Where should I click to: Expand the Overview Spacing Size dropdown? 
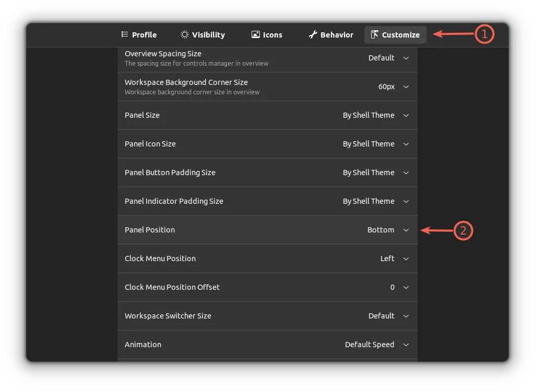pyautogui.click(x=389, y=58)
